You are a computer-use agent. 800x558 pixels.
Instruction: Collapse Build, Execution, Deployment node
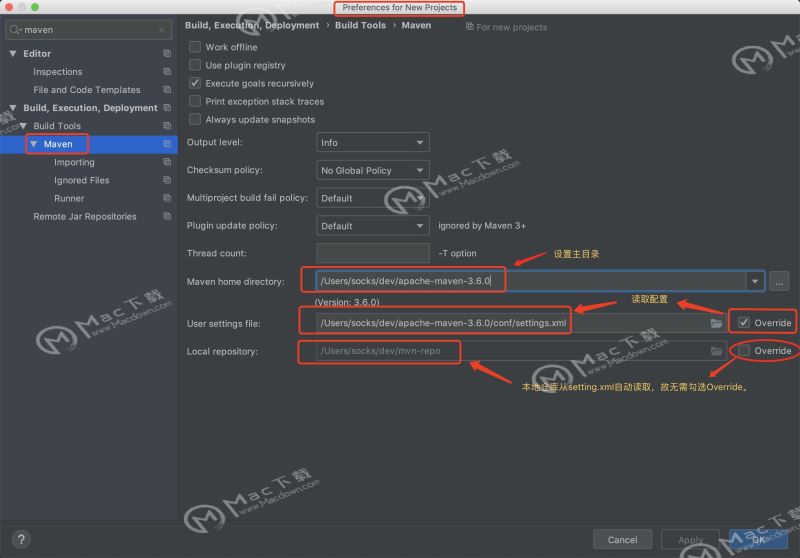(x=13, y=108)
